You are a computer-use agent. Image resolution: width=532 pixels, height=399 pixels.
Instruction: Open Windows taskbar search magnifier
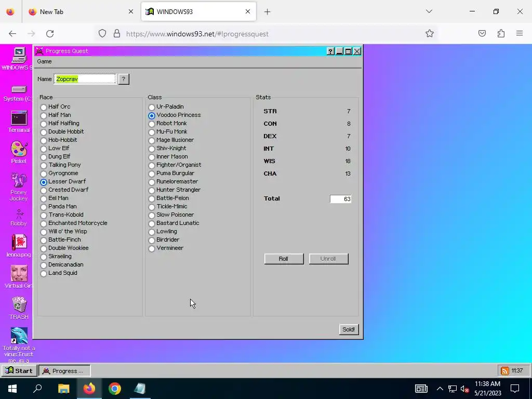tap(37, 389)
